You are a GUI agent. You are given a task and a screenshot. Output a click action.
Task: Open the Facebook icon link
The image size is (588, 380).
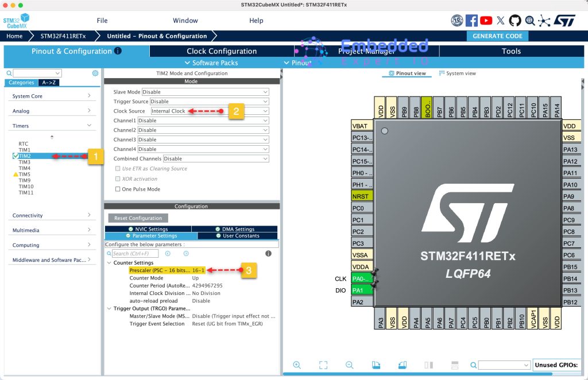coord(471,21)
